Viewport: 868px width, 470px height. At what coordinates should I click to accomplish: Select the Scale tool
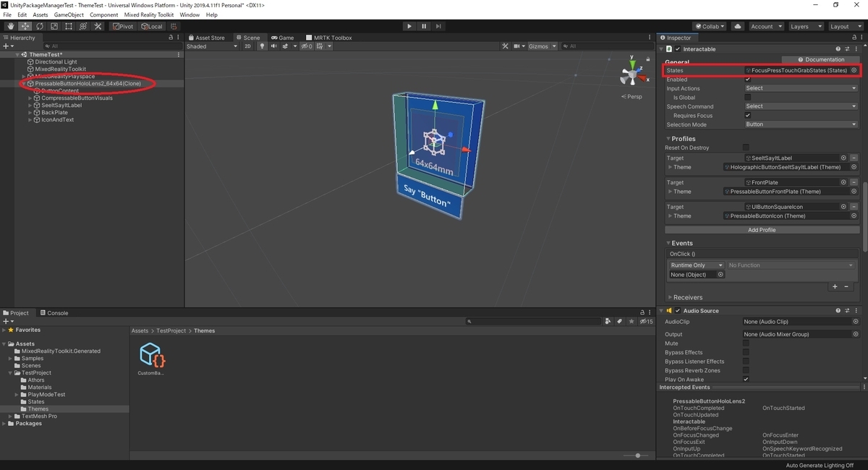(54, 26)
